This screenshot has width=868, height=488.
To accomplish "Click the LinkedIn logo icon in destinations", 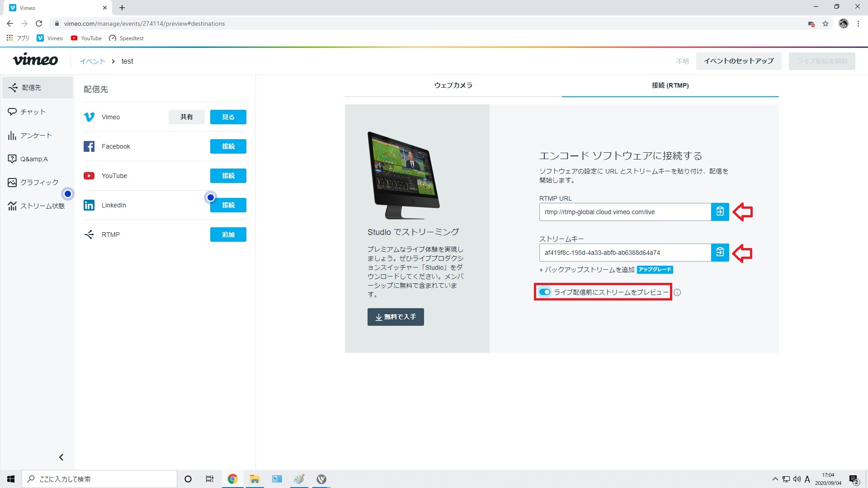I will click(89, 205).
